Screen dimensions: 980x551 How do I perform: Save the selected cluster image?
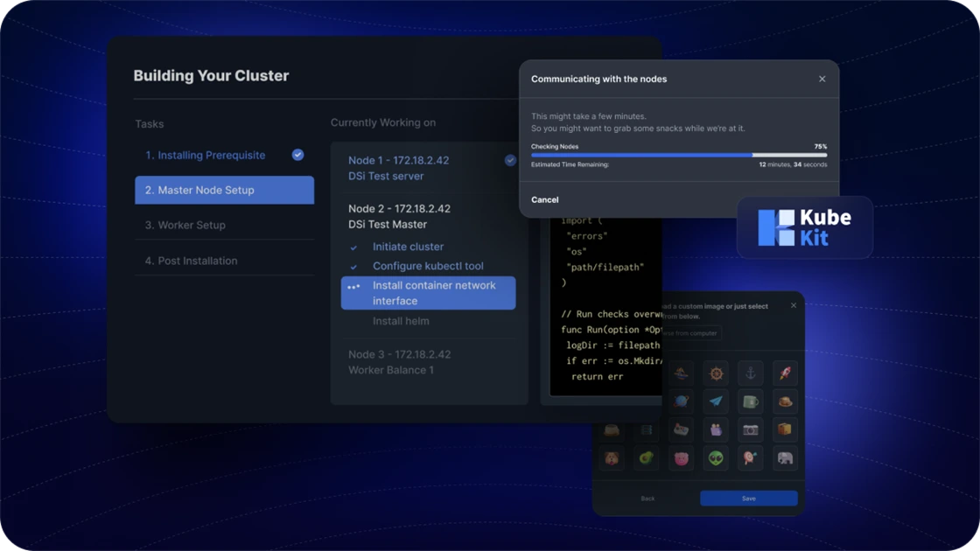click(x=748, y=499)
